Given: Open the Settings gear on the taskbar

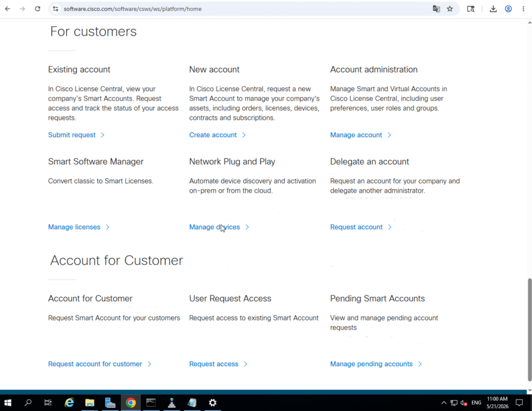Looking at the screenshot, I should (213, 402).
